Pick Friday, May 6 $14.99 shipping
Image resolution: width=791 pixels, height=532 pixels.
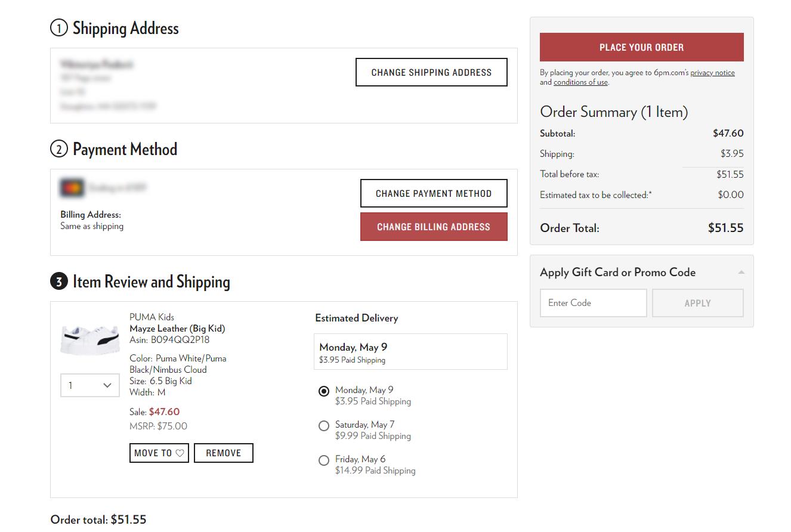pos(324,460)
